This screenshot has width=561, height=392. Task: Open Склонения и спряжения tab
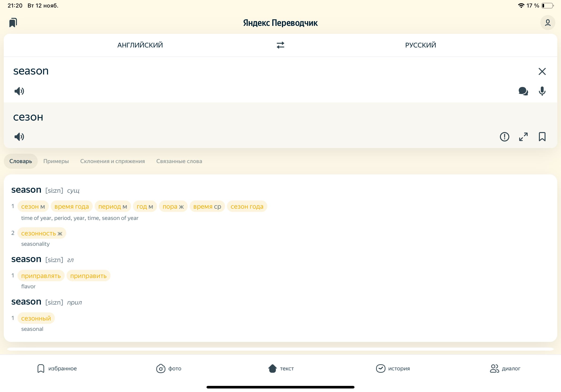click(x=112, y=161)
